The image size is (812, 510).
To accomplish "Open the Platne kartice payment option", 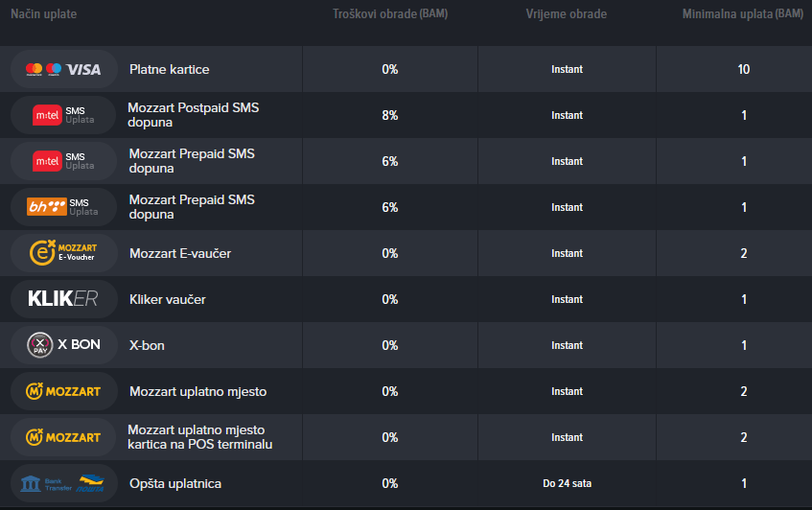I will [169, 69].
